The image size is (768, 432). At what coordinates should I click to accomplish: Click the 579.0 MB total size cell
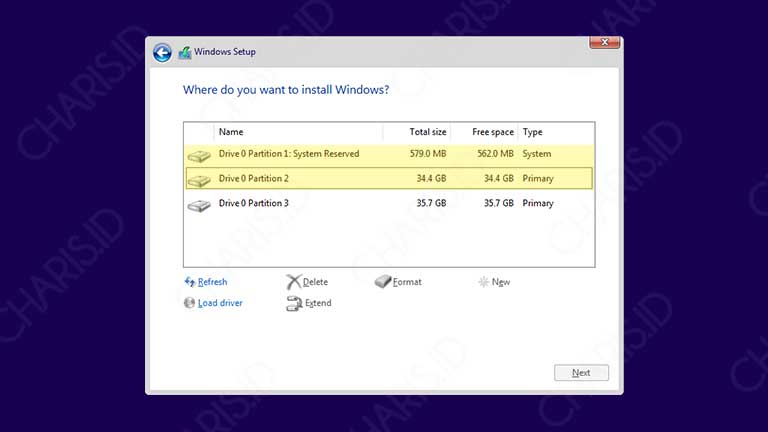[428, 154]
